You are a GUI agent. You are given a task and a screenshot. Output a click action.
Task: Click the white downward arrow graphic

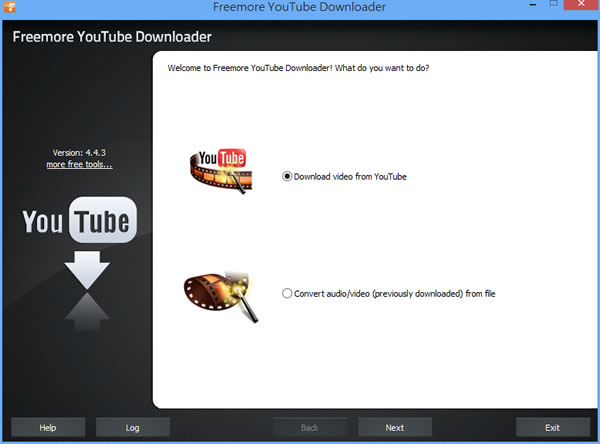[86, 266]
